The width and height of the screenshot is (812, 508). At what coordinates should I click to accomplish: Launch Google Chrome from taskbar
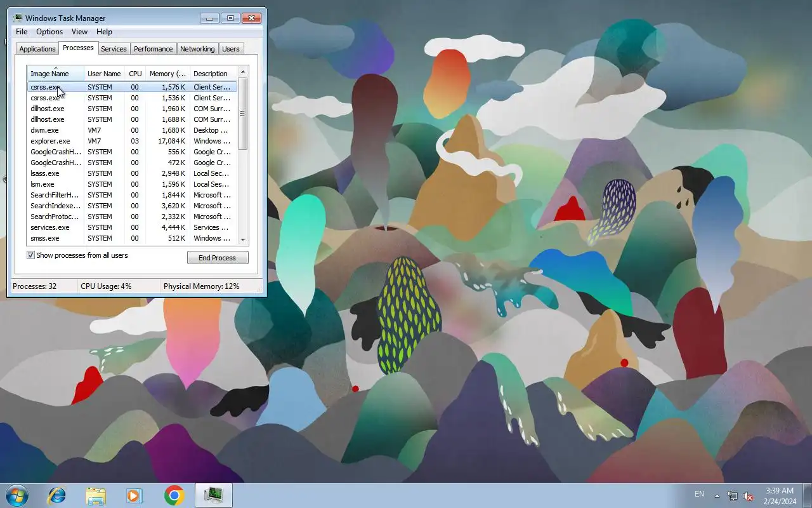(174, 495)
